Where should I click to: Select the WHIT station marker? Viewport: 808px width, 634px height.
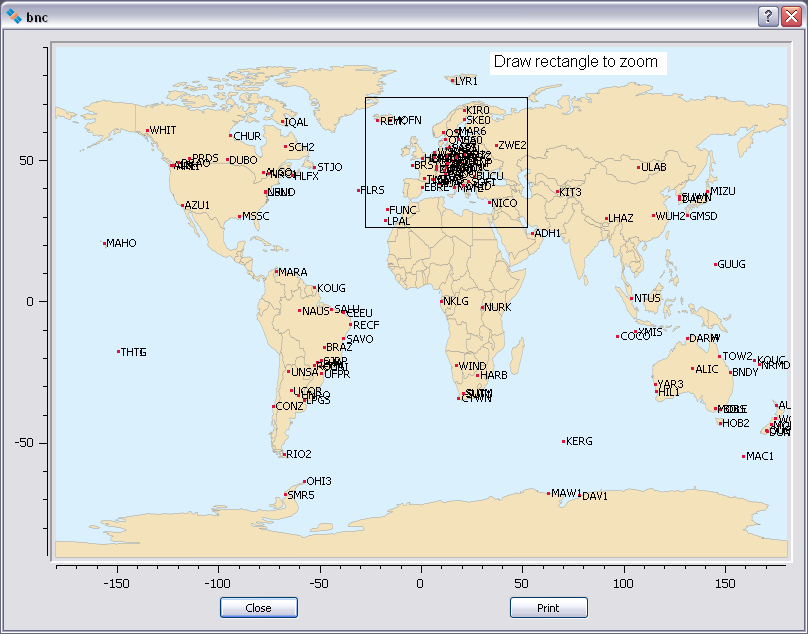pos(147,130)
